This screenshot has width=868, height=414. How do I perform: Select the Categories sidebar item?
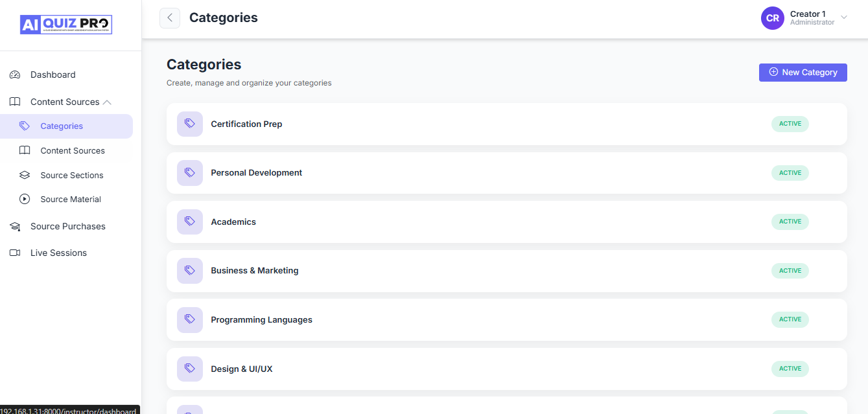pos(66,126)
